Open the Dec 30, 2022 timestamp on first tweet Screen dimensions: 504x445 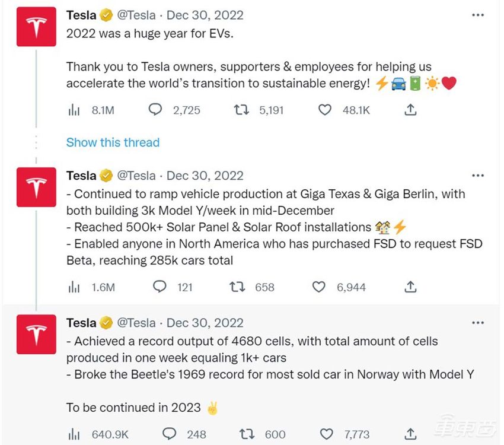[x=205, y=15]
